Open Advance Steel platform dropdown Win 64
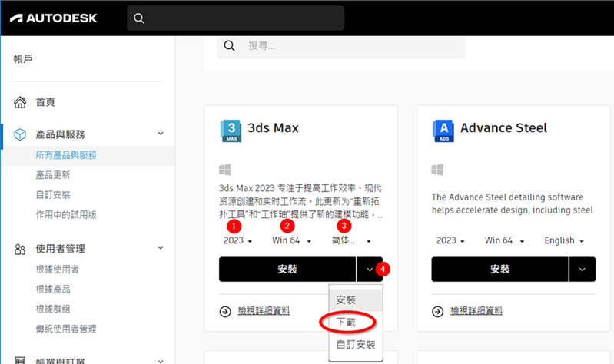 [x=504, y=240]
